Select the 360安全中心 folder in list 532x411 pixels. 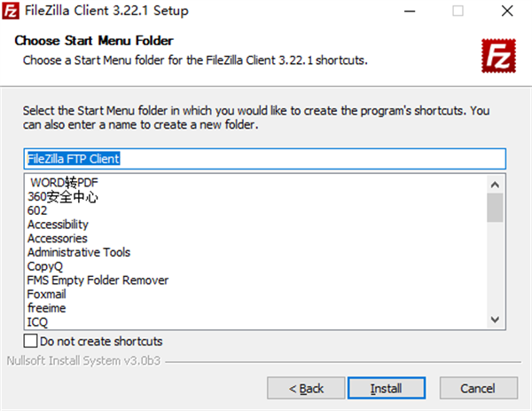63,197
